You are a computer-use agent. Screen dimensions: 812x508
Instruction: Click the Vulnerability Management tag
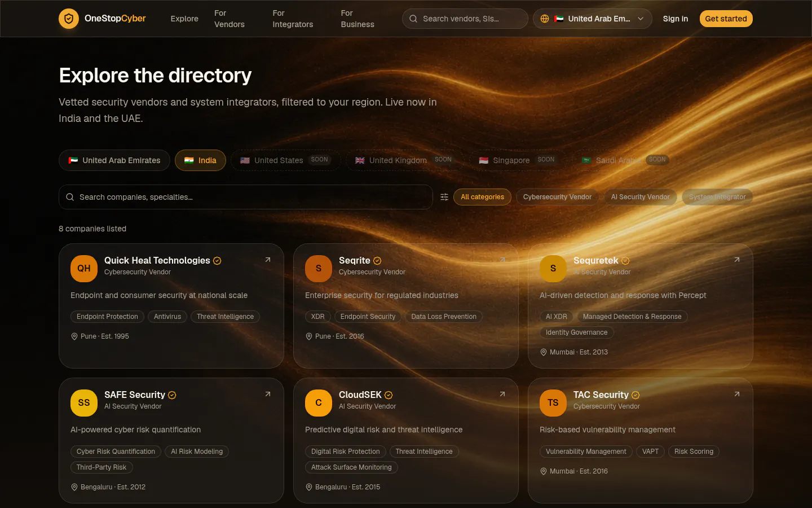point(586,452)
